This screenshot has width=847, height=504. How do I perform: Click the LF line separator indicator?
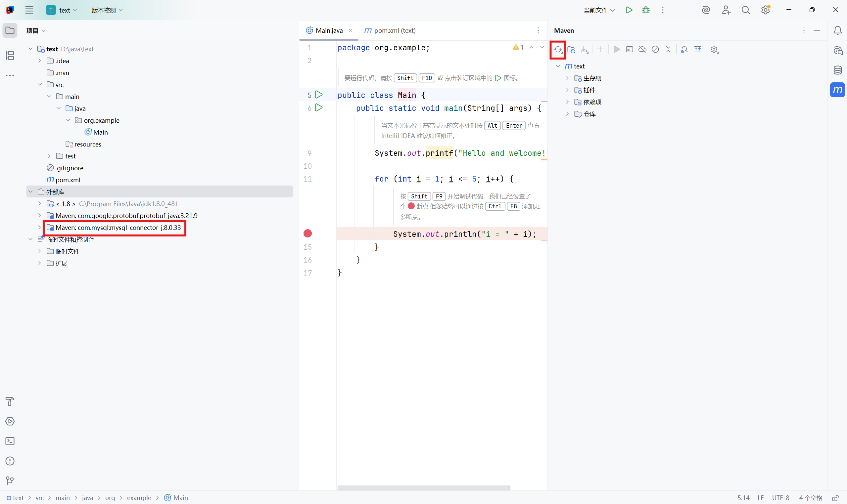pos(761,498)
